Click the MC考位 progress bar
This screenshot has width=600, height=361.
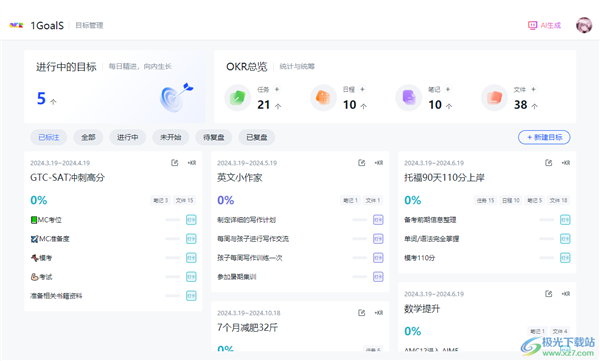click(173, 220)
